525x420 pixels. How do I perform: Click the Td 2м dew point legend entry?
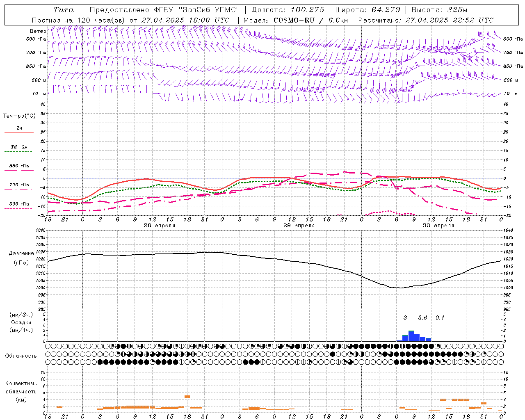pyautogui.click(x=19, y=147)
